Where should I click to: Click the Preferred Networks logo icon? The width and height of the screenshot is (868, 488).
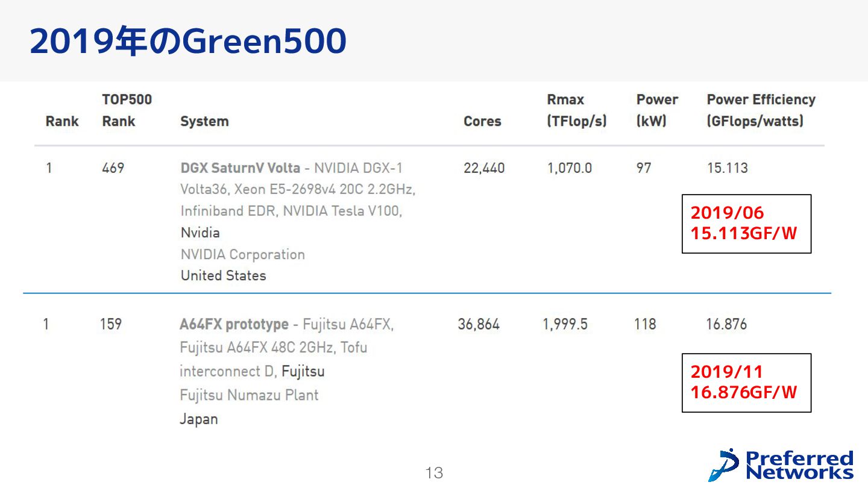click(x=723, y=465)
